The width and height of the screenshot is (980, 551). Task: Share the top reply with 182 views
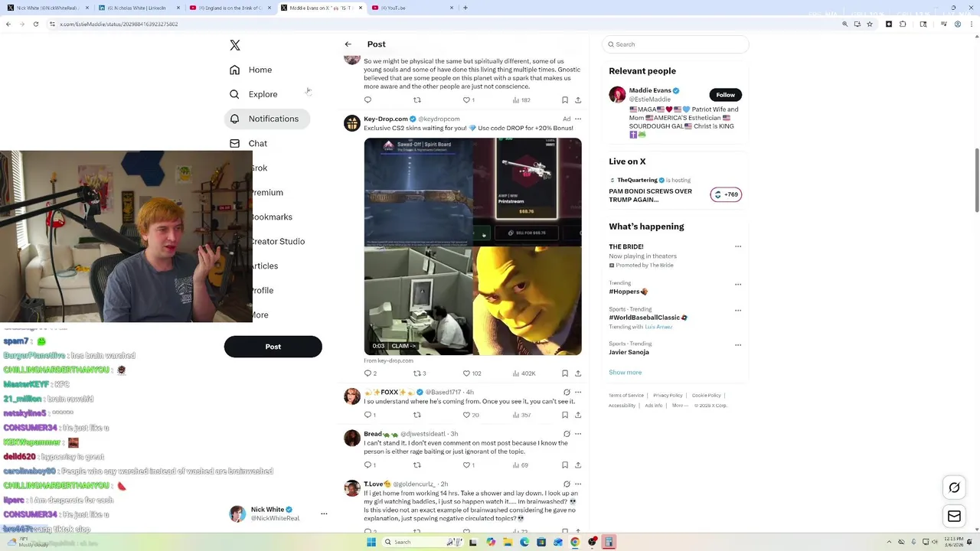click(x=578, y=100)
